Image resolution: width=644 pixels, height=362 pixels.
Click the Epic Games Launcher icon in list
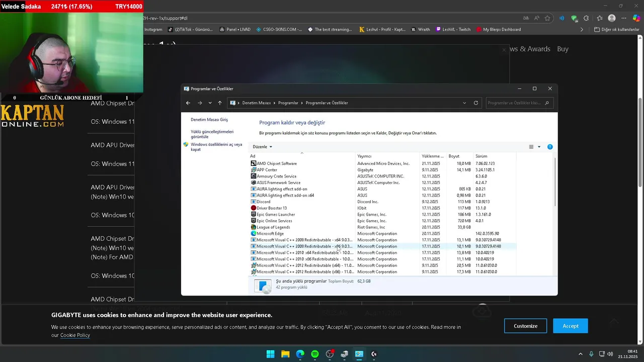click(x=253, y=215)
